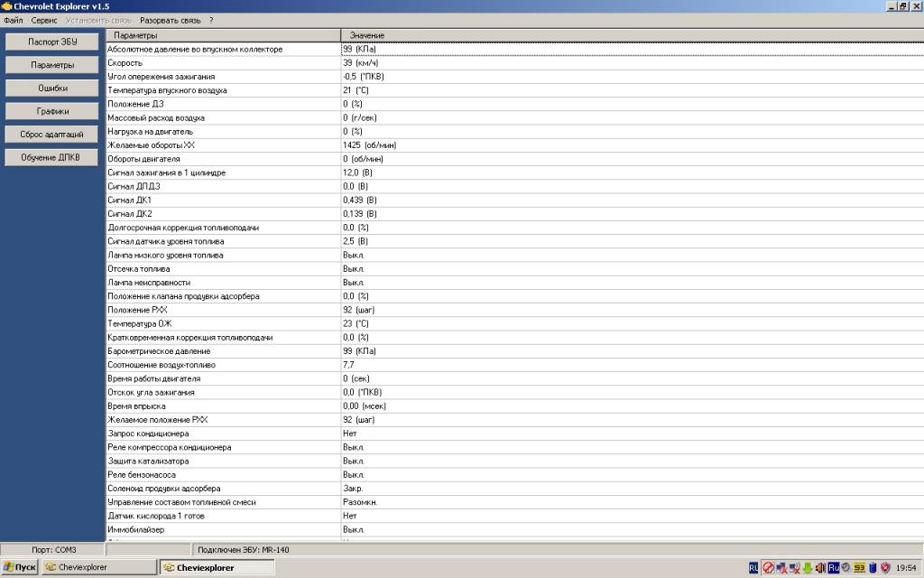Click the Сброс адаптаций button
This screenshot has height=578, width=924.
point(52,134)
